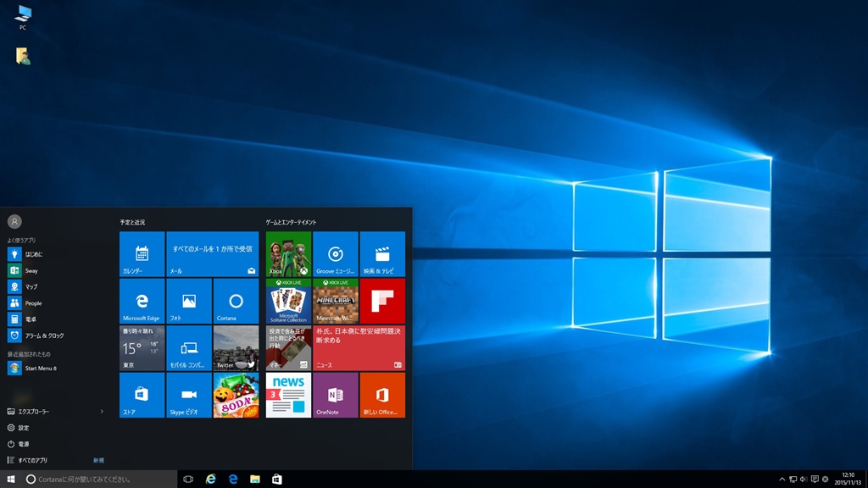Viewport: 868px width, 488px height.
Task: Toggle the Action Center notification icon
Action: click(814, 480)
